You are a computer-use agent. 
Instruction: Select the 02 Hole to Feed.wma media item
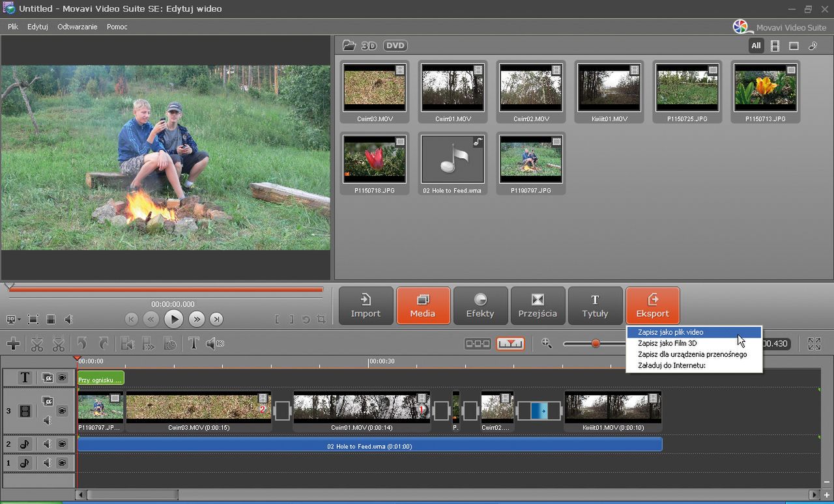coord(453,163)
